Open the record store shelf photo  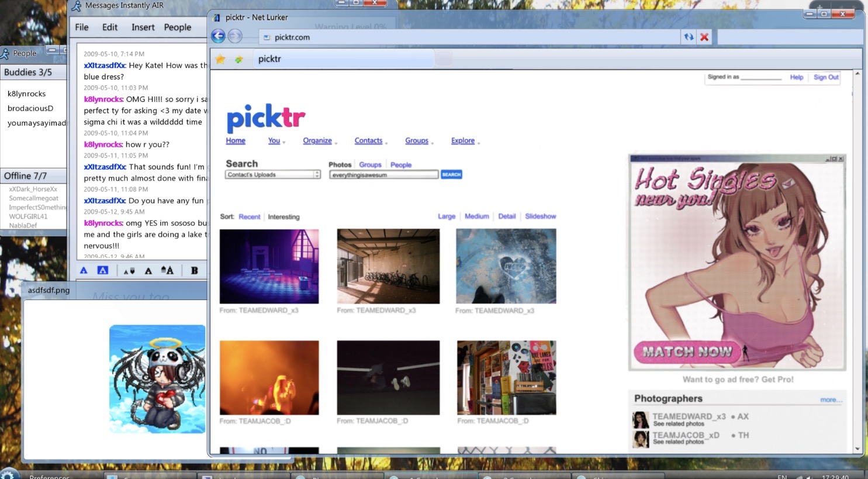(x=506, y=378)
